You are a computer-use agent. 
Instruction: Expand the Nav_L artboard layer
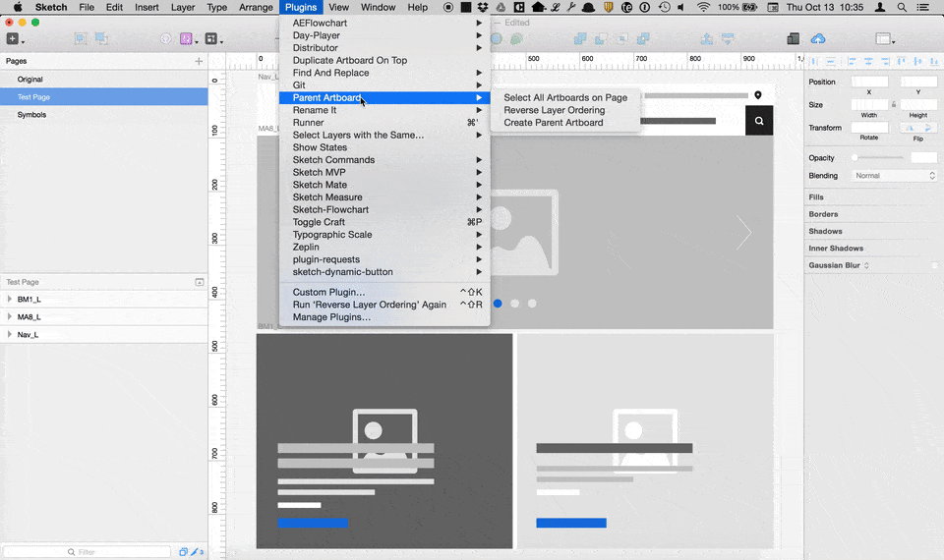point(9,334)
